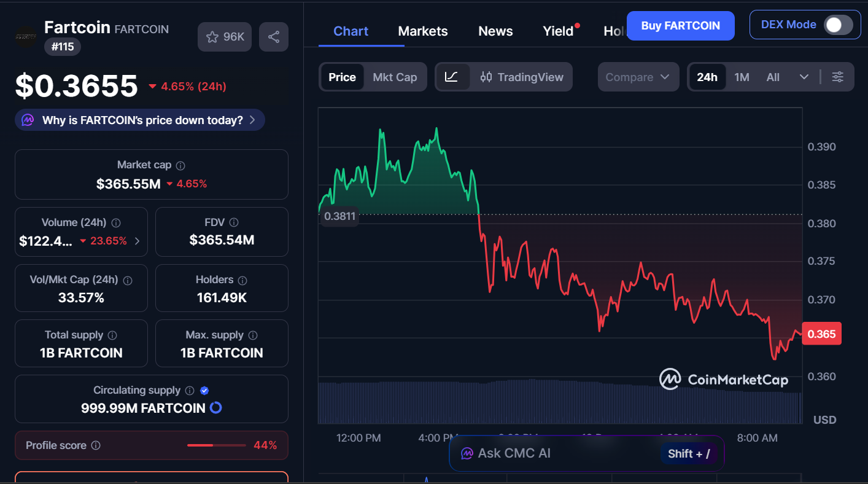Expand the time range chevron next to All

pyautogui.click(x=804, y=77)
